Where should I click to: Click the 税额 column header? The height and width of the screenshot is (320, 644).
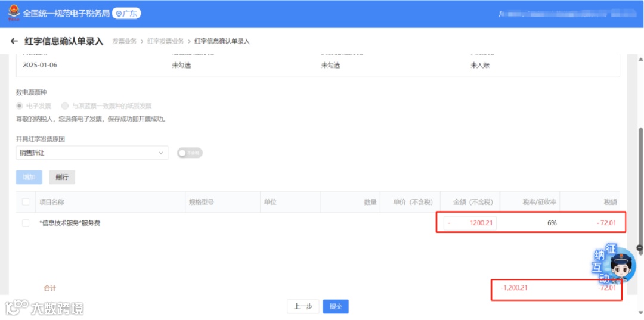(610, 202)
